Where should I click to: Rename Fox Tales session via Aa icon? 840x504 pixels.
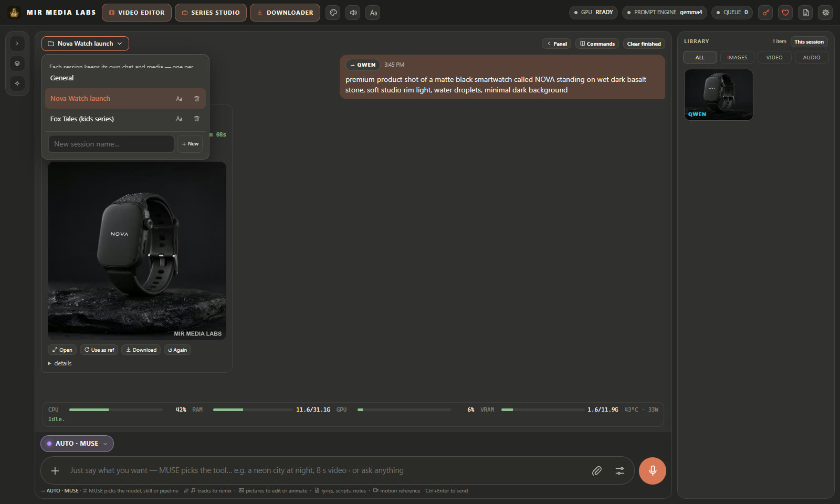tap(179, 119)
